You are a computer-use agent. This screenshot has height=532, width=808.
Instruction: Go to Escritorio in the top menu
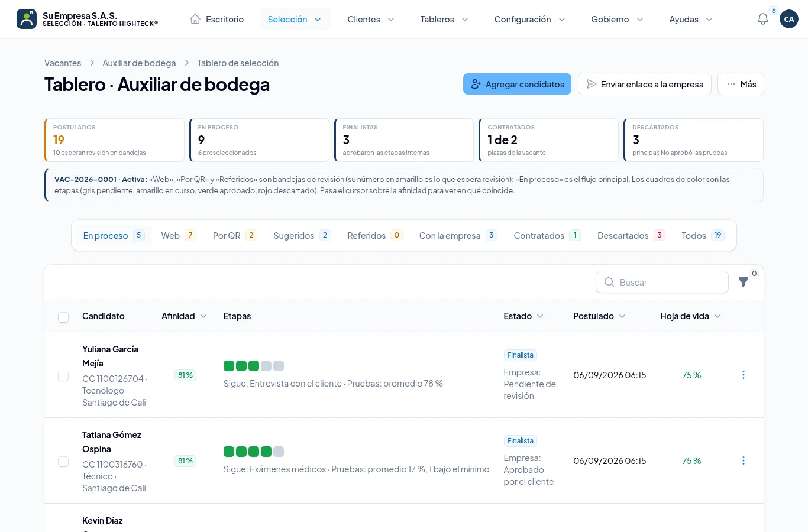(217, 19)
